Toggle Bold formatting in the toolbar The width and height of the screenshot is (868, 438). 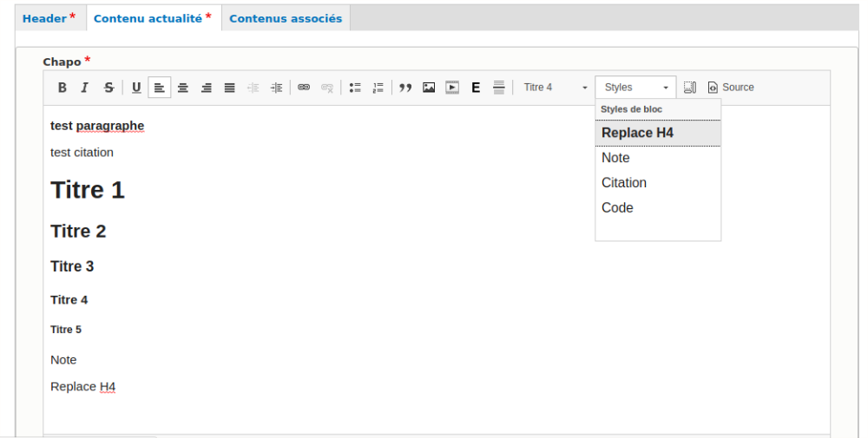62,88
